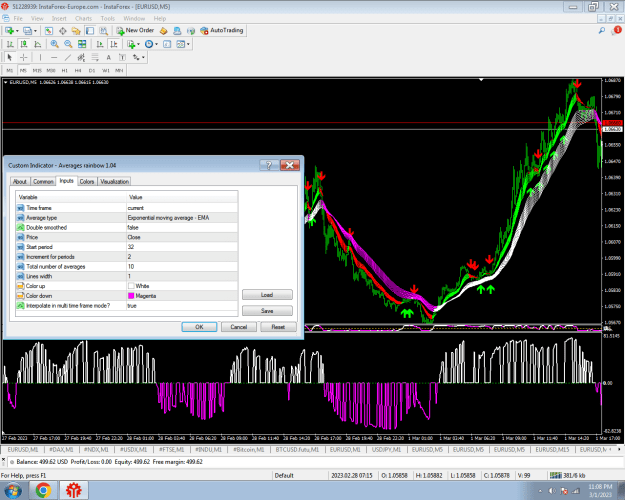Draw a Horizontal Line tool
The image size is (625, 500).
(54, 57)
